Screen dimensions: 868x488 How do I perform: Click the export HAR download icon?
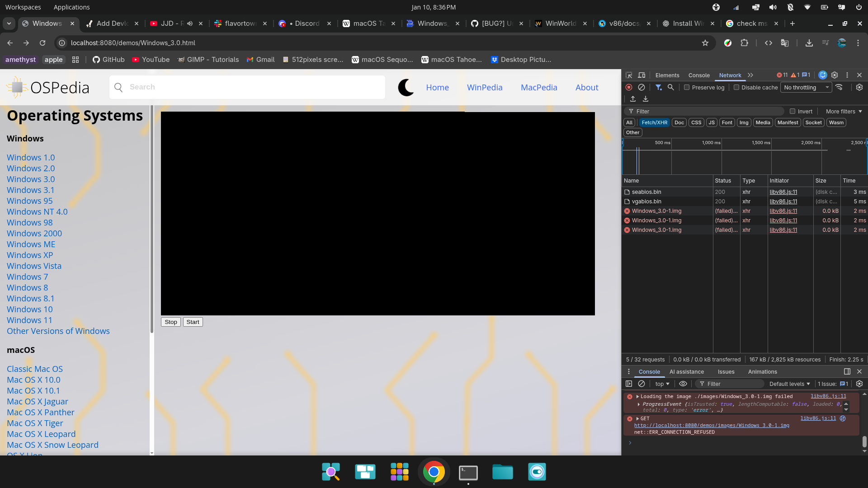pyautogui.click(x=646, y=99)
